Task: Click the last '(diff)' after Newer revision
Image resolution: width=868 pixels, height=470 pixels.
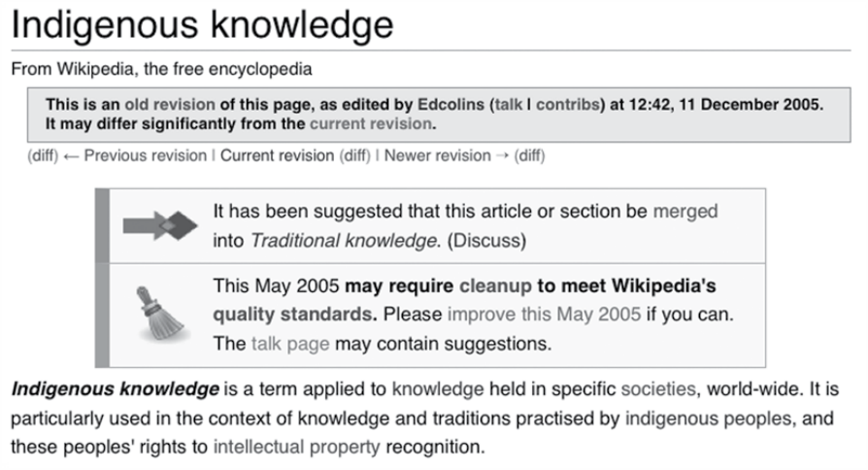Action: (529, 155)
